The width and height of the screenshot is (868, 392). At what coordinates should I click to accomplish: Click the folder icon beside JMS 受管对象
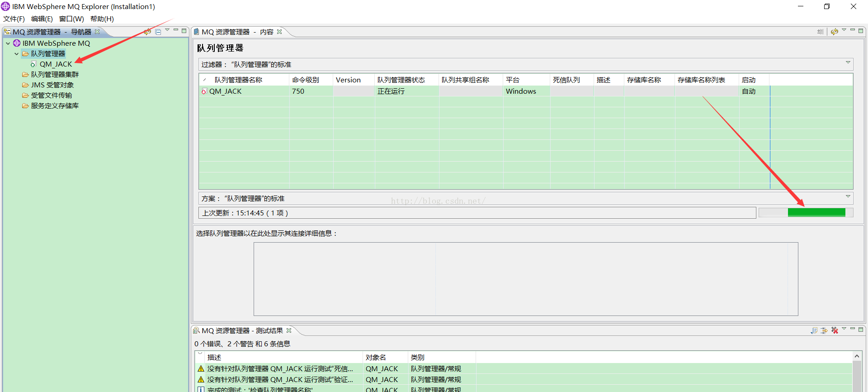(x=25, y=85)
